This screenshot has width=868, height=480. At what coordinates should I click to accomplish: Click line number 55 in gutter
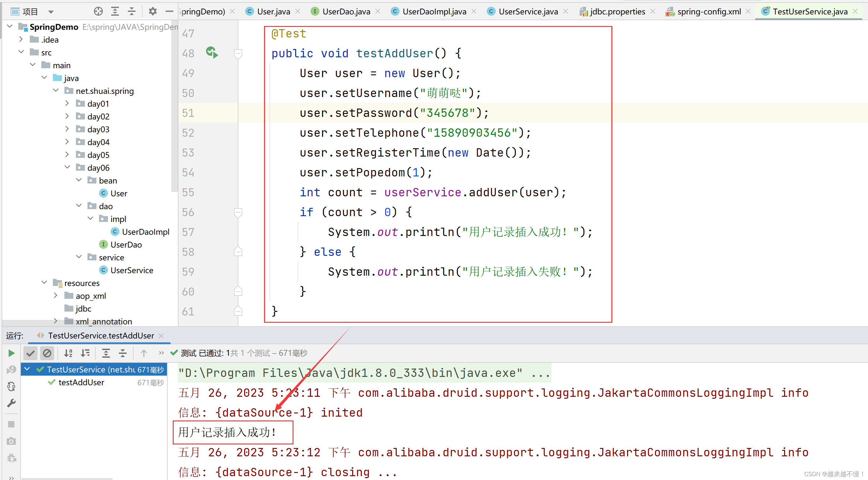click(188, 192)
